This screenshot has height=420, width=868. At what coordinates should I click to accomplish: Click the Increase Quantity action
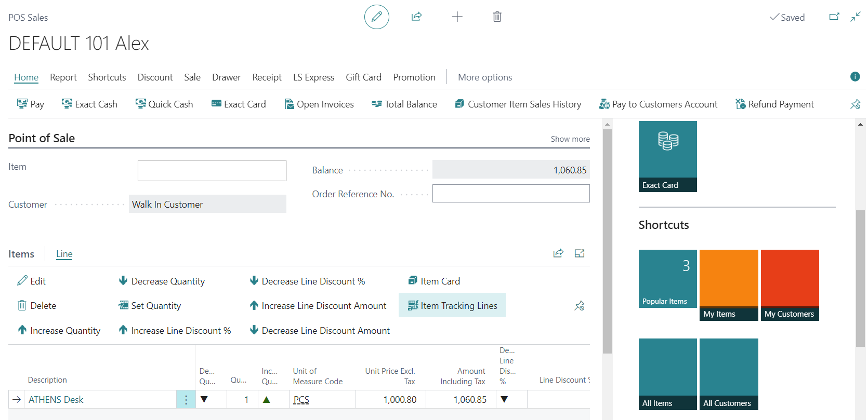59,331
